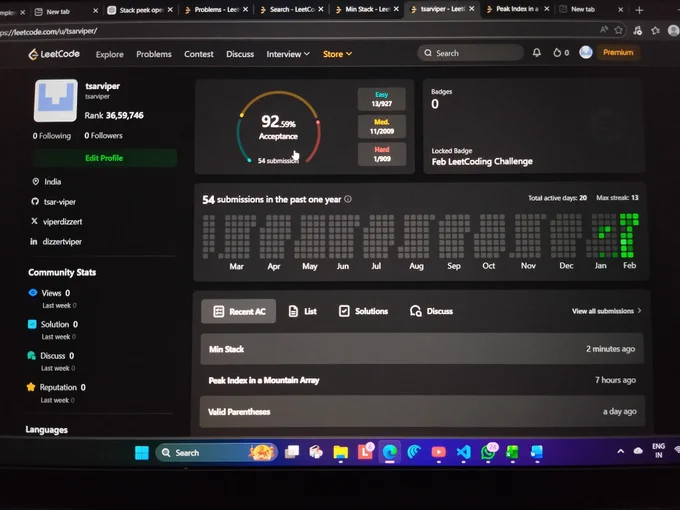680x510 pixels.
Task: Click the Easy 13/927 box
Action: coord(382,99)
